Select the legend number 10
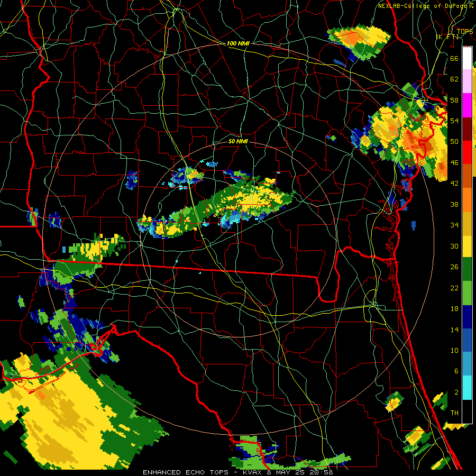 pyautogui.click(x=454, y=350)
